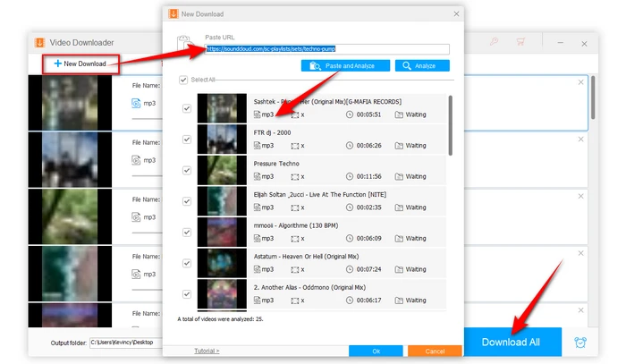Screen dimensions: 626x364
Task: Click the Paste and Analyze button
Action: (345, 66)
